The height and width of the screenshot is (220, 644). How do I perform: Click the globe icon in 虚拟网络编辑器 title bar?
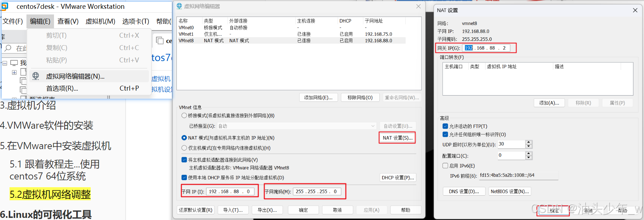click(179, 6)
